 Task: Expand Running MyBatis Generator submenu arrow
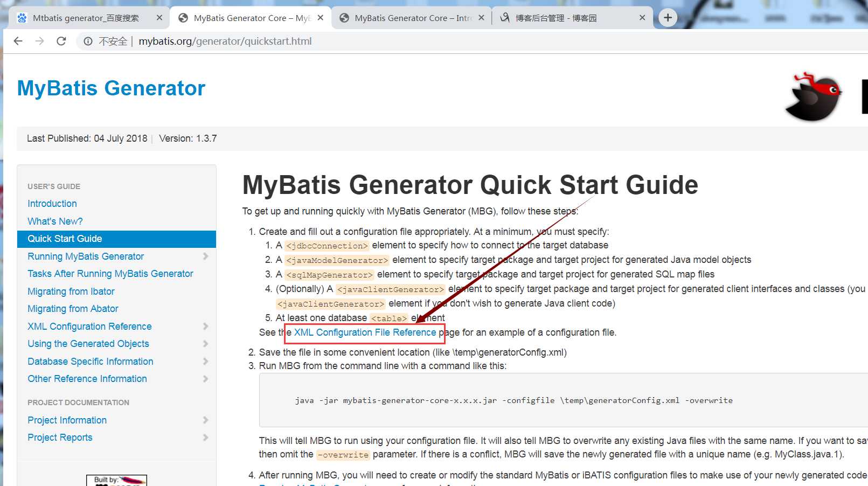pos(205,256)
